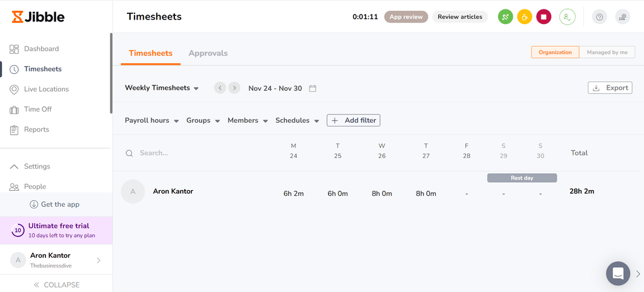Image resolution: width=644 pixels, height=292 pixels.
Task: Click the Review articles project tag
Action: (460, 17)
